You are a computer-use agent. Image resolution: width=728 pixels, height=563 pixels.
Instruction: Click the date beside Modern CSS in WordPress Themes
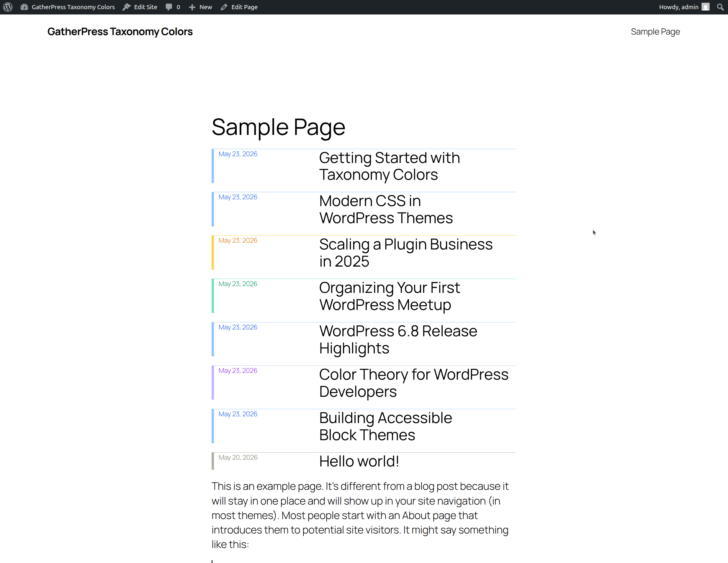(238, 197)
